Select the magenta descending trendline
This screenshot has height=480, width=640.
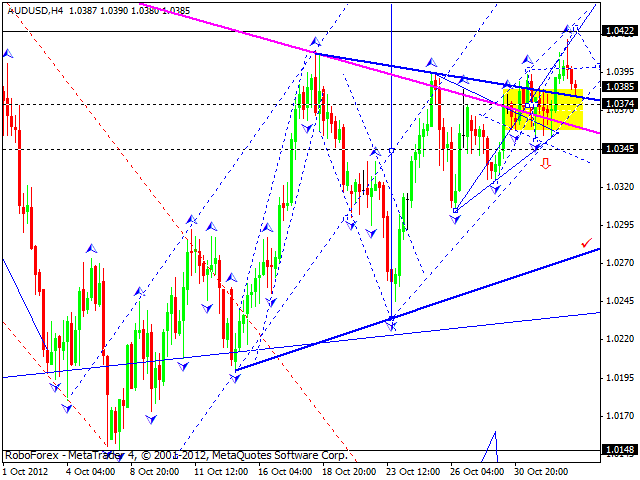369,68
